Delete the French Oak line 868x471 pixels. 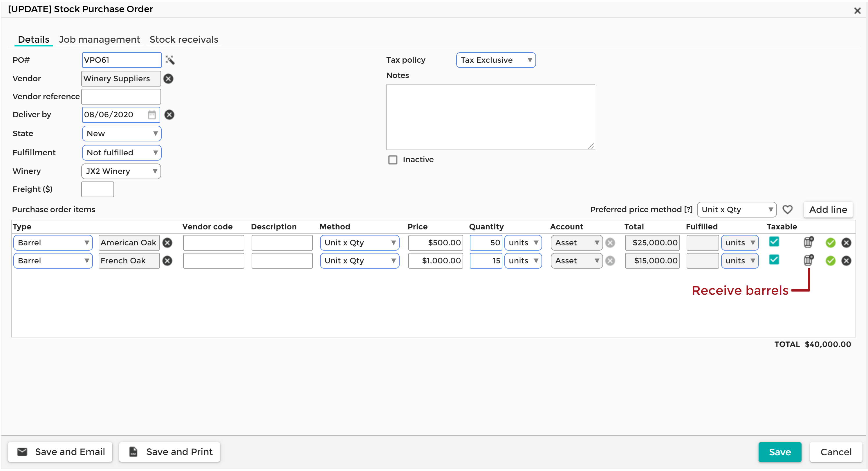pos(846,260)
